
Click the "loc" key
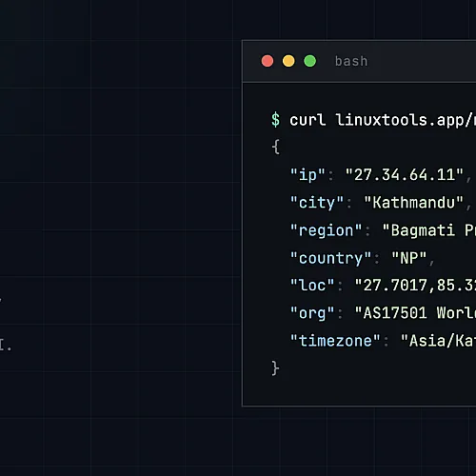tap(312, 285)
